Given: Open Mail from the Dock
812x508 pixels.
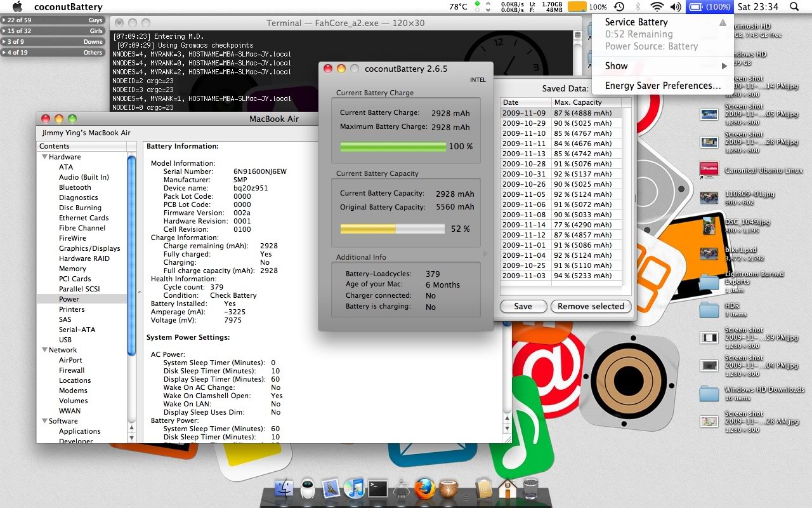Looking at the screenshot, I should [x=331, y=489].
